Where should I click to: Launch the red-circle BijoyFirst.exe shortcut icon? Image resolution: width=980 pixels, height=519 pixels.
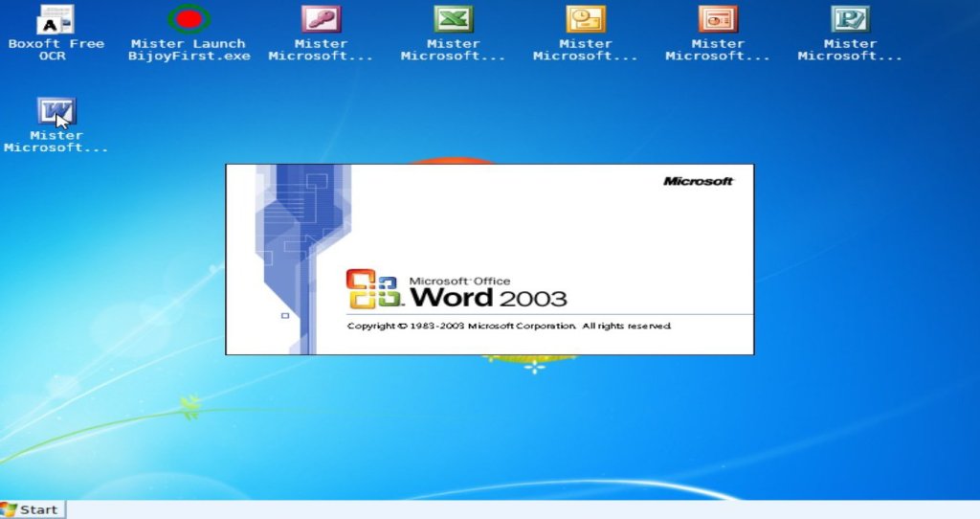[x=189, y=19]
